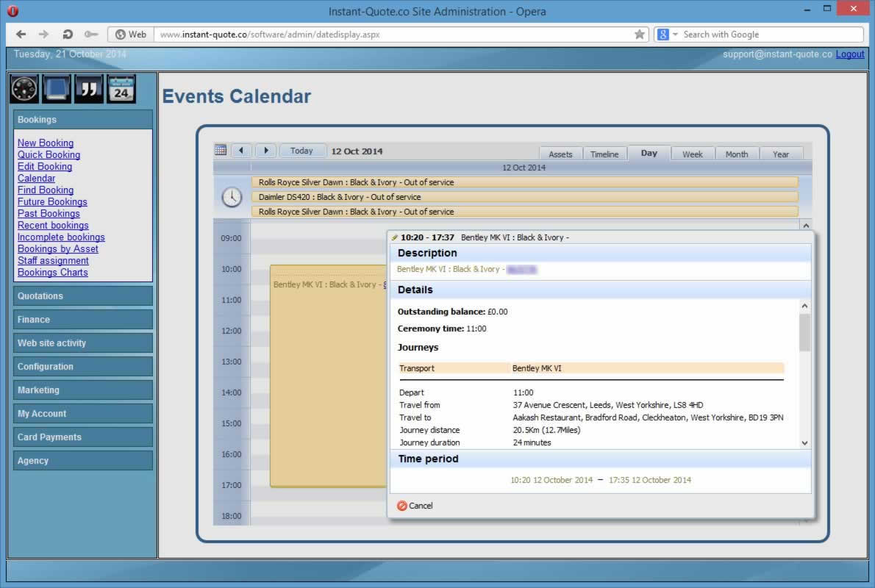This screenshot has height=588, width=875.
Task: Click the Logout link
Action: 850,54
